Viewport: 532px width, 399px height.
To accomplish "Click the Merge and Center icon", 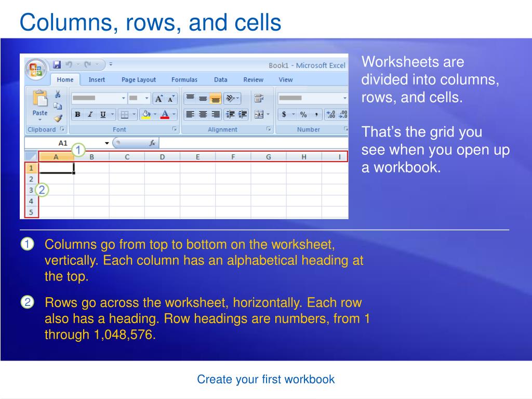I will click(x=259, y=114).
